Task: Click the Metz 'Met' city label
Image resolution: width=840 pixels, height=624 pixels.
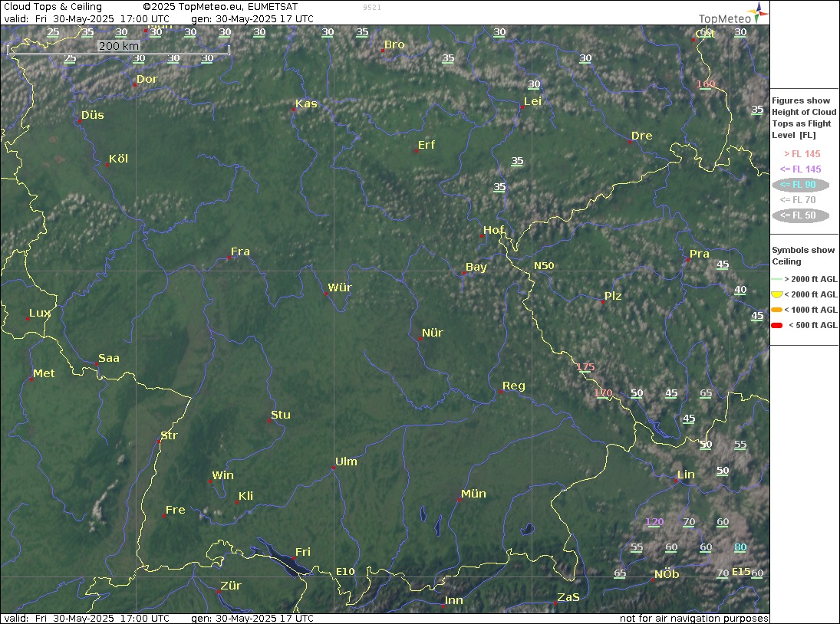Action: tap(44, 373)
